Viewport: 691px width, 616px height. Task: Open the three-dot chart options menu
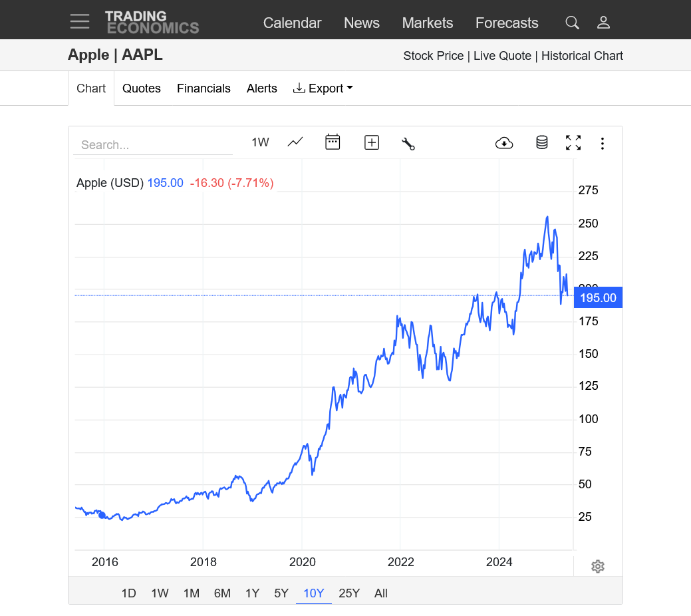coord(603,143)
